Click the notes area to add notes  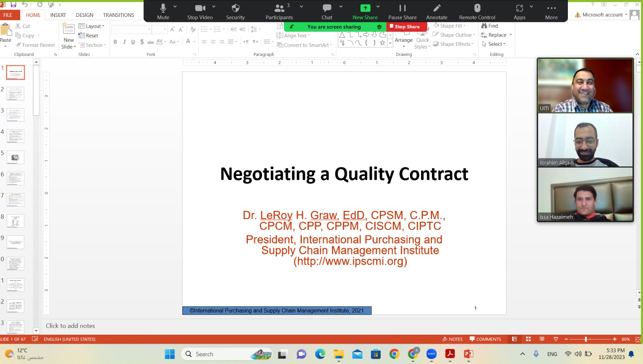pos(70,326)
